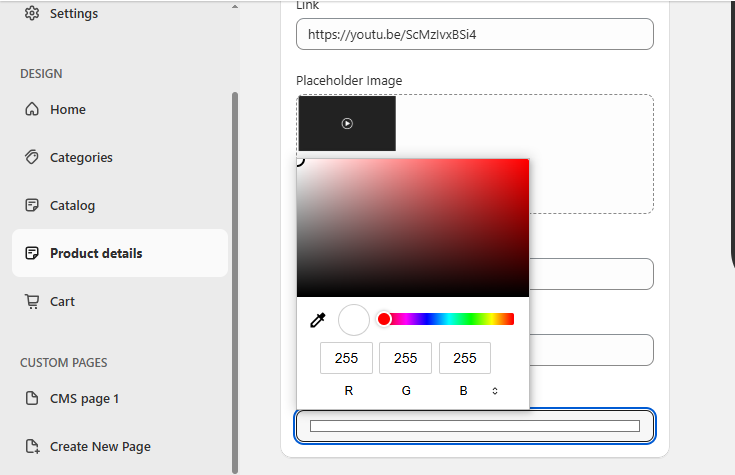Click the white color preview circle
Viewport: 735px width, 475px height.
[x=354, y=320]
